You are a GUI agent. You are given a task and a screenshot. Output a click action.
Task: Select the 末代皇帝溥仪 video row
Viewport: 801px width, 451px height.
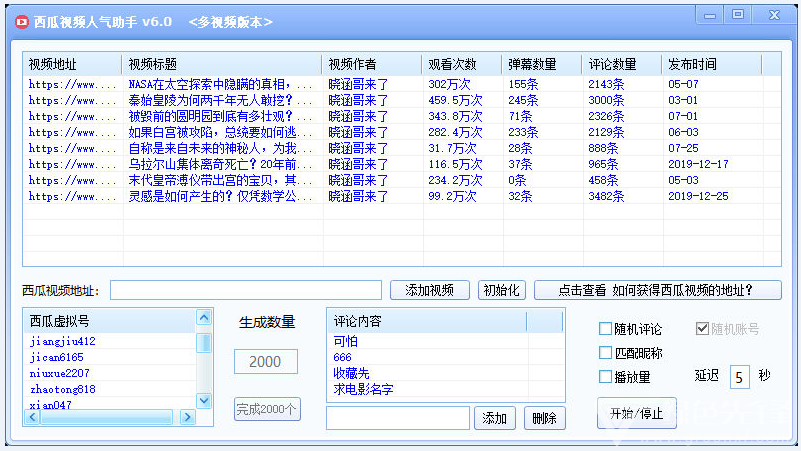pos(402,180)
